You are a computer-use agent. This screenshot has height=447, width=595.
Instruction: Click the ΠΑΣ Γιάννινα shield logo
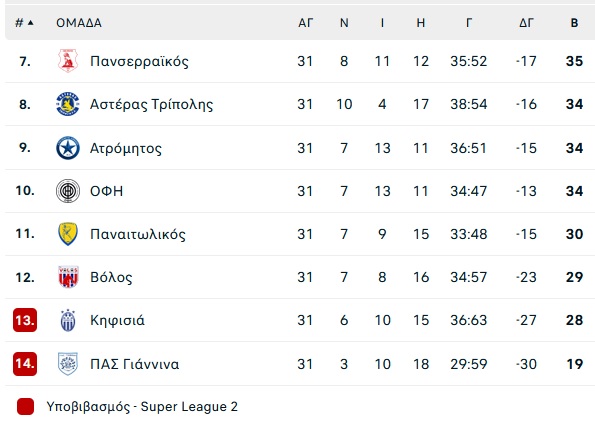(x=68, y=364)
